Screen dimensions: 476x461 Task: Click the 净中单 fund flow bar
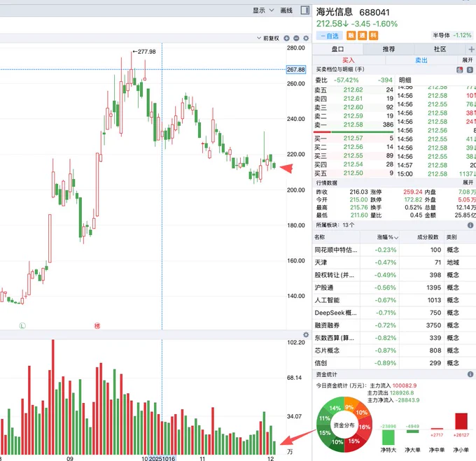437,429
